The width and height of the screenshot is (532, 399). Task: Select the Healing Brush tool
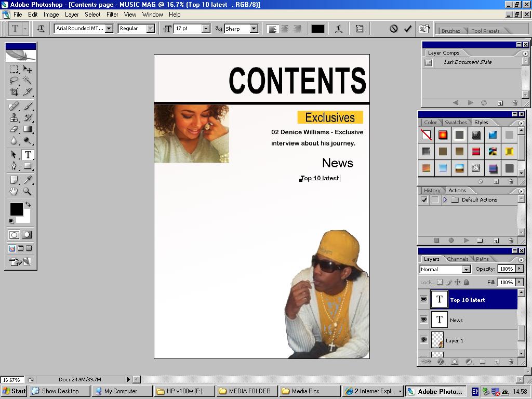coord(14,107)
